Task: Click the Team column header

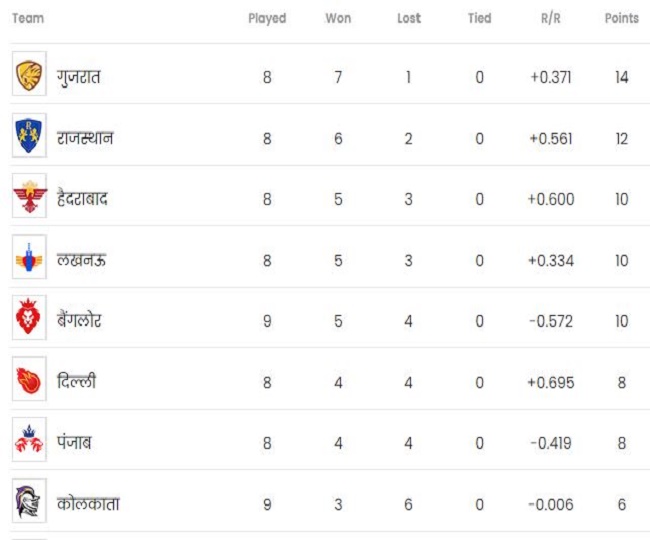Action: click(28, 19)
